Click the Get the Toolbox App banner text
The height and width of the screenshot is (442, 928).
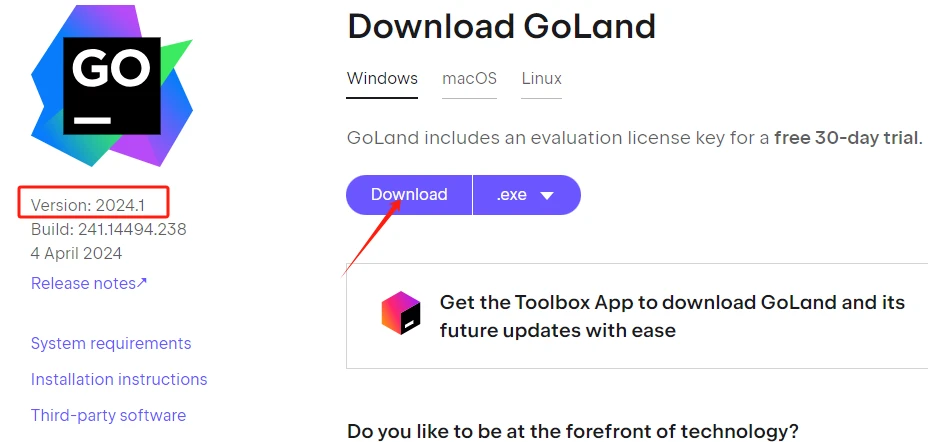click(672, 316)
